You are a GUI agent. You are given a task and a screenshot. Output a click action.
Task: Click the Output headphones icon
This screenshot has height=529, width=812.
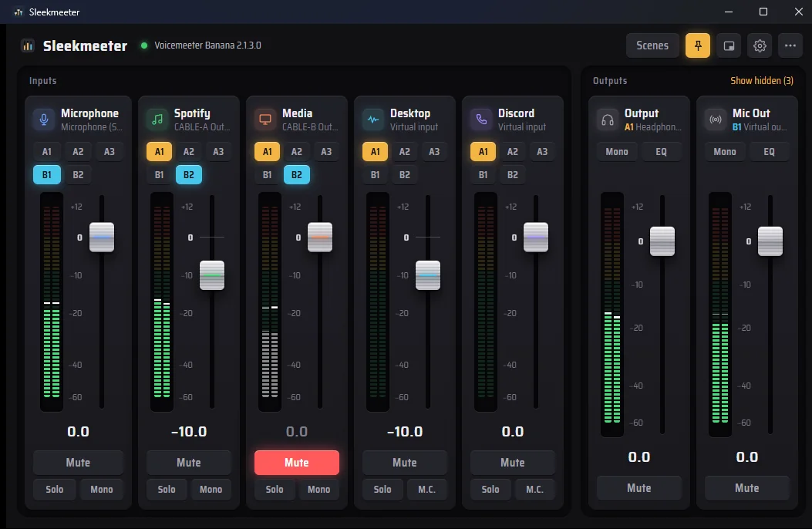[608, 120]
